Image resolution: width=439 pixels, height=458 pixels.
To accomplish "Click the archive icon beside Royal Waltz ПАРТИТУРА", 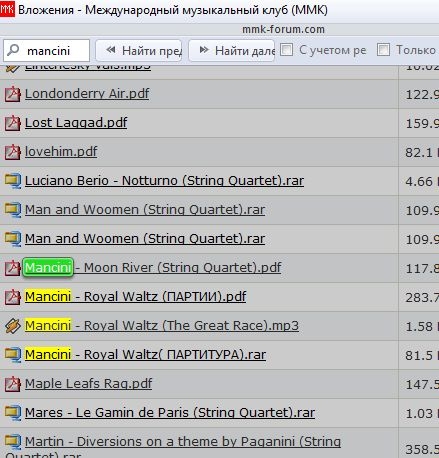I will tap(13, 355).
